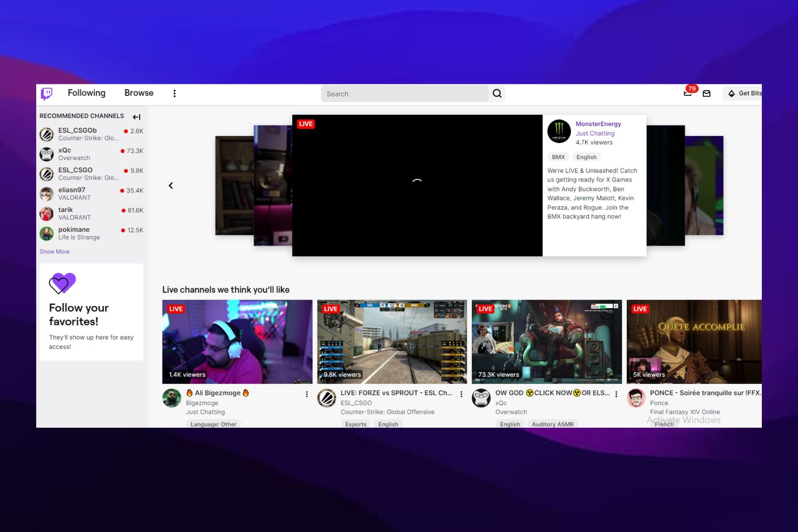Open the three-dot more menu in navbar
Viewport: 798px width, 532px height.
click(x=175, y=94)
